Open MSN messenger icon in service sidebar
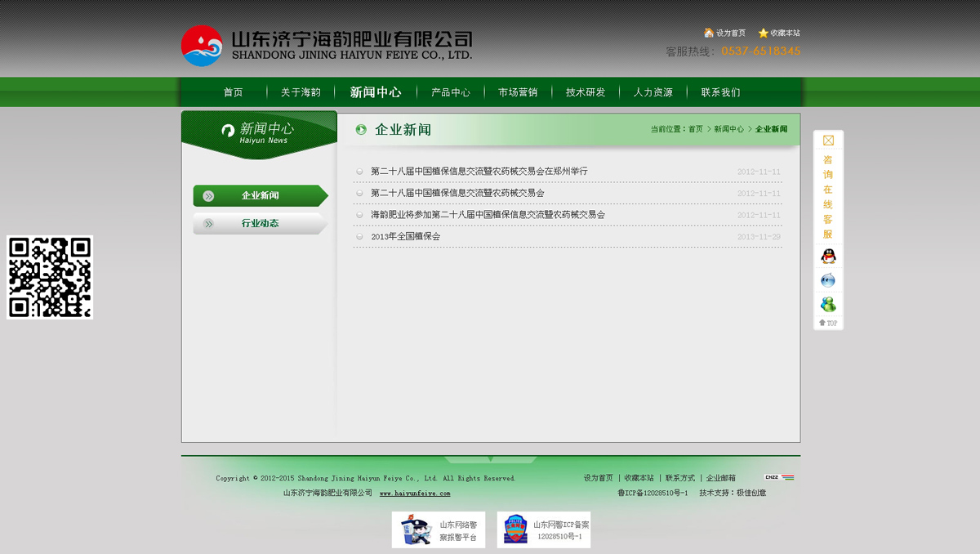This screenshot has height=554, width=980. tap(828, 305)
